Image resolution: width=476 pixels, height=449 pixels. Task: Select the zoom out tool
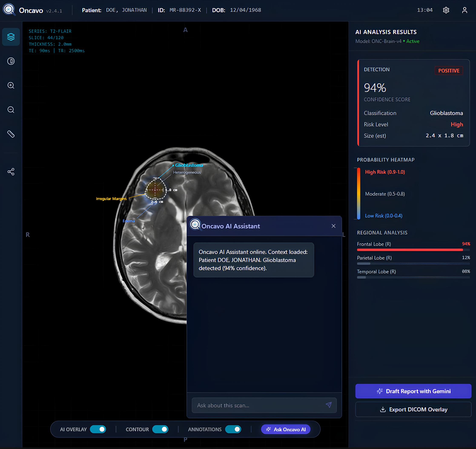pos(11,110)
